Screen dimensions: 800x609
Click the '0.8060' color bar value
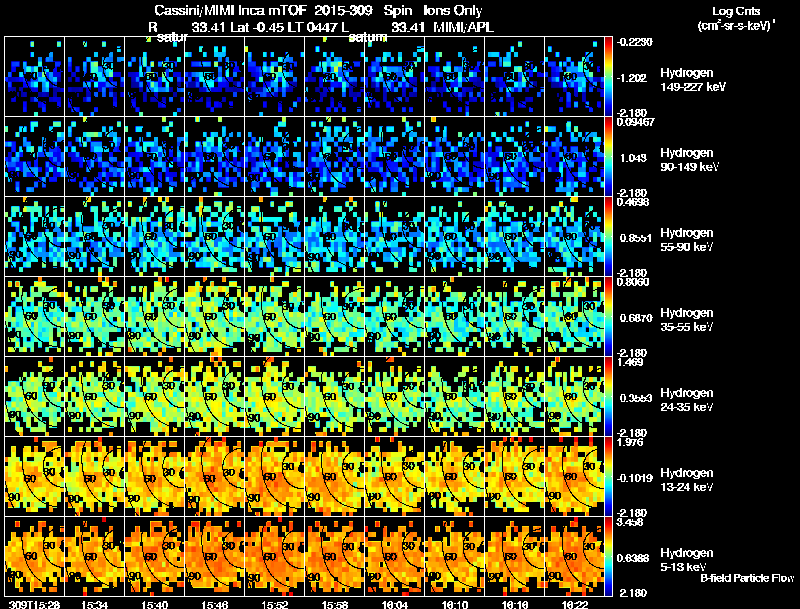click(633, 282)
